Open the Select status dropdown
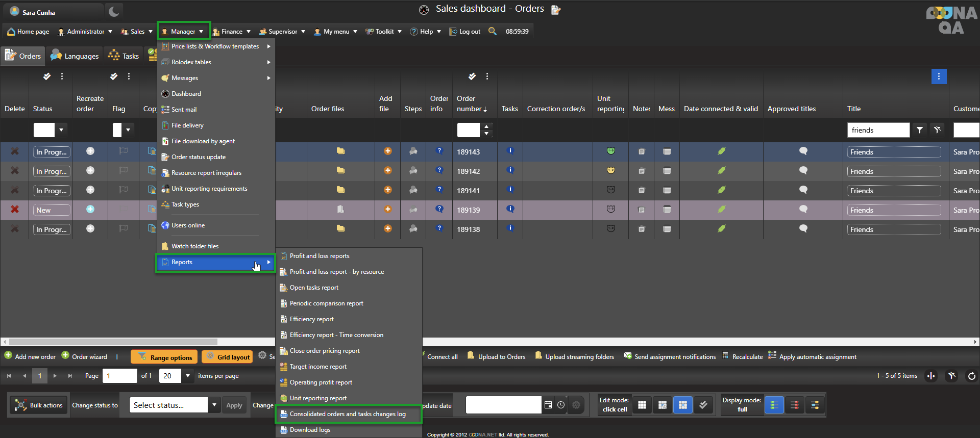 pyautogui.click(x=214, y=405)
